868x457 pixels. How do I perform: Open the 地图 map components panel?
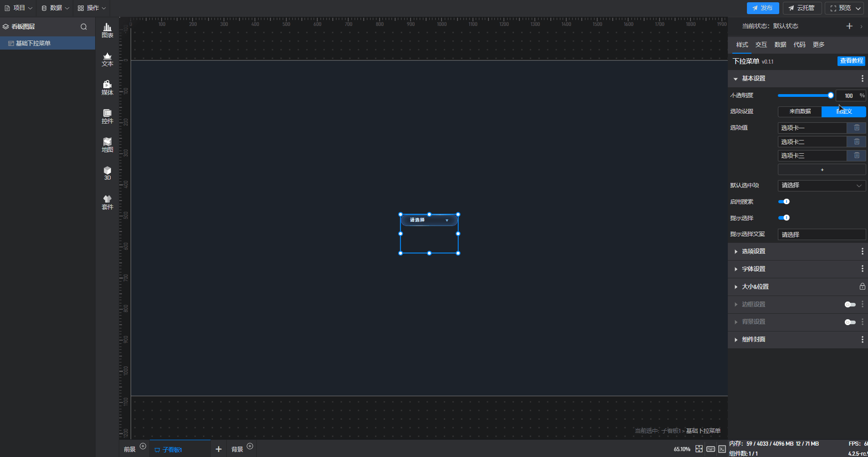click(107, 145)
